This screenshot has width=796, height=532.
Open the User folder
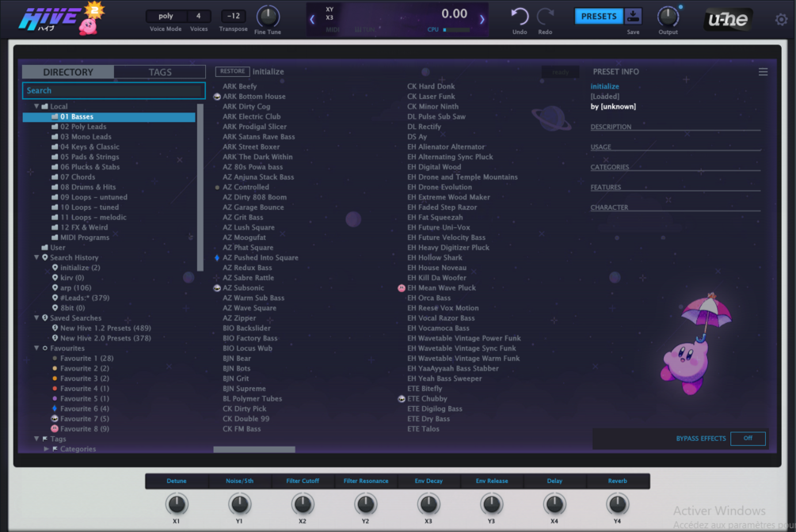click(x=57, y=248)
